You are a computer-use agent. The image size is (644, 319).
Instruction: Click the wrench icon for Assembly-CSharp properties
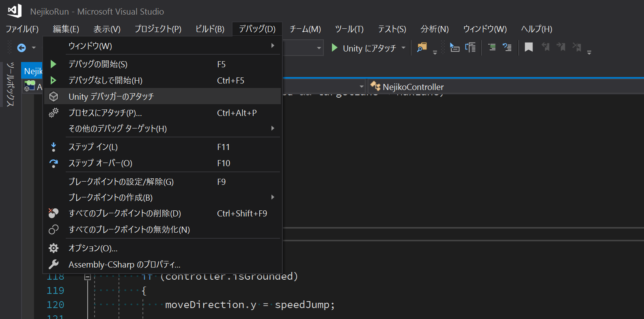54,264
